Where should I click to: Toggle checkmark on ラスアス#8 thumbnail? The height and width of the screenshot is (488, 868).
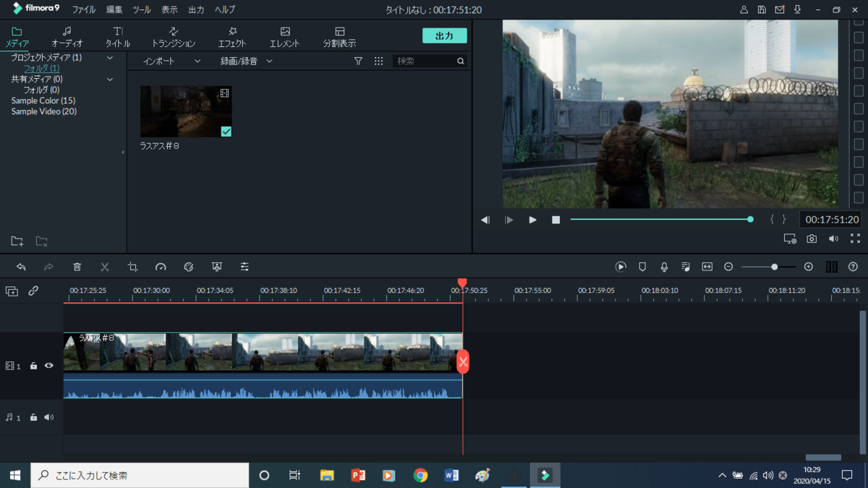tap(226, 132)
